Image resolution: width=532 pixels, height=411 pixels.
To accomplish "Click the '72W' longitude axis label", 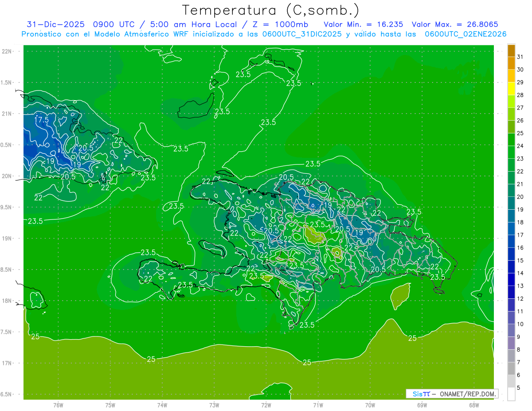I will point(266,405).
